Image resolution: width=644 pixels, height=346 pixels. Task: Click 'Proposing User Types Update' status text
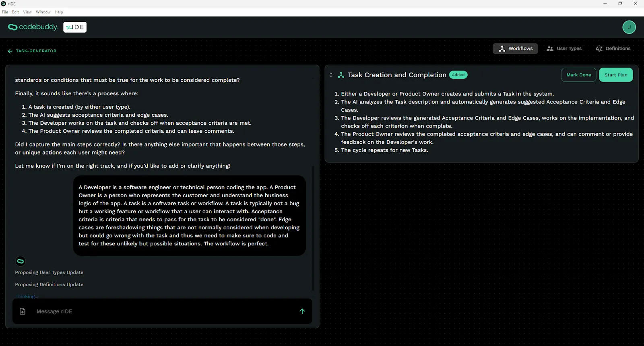(49, 272)
